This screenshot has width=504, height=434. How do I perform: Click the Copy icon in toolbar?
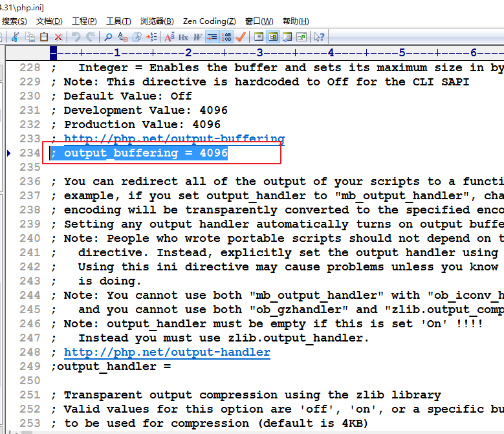(30, 37)
